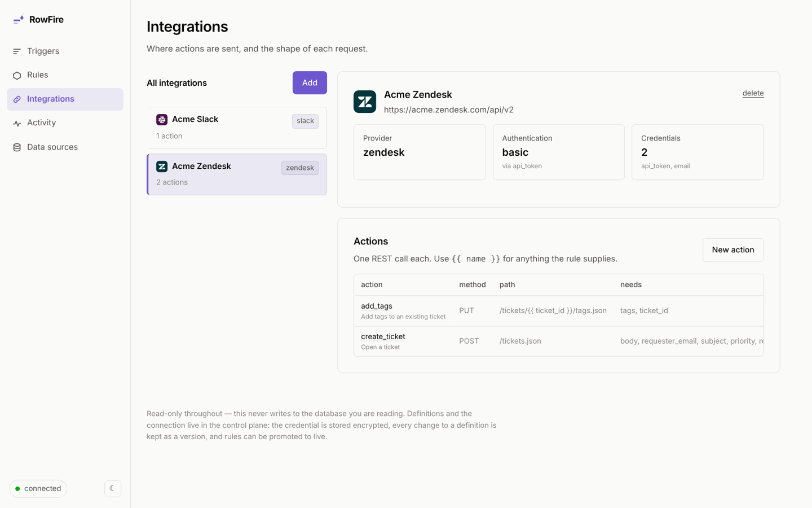Open the add_tags action
This screenshot has height=508, width=812.
coord(377,306)
